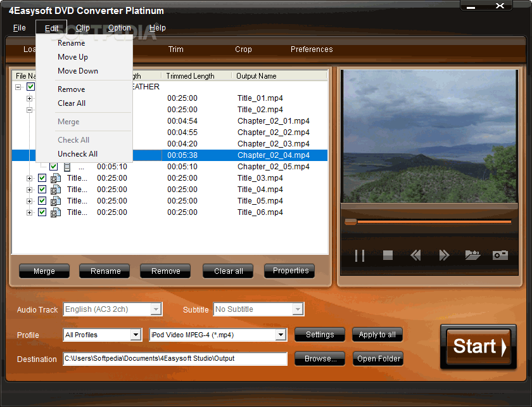Click the Crop toolbar button
This screenshot has width=532, height=407.
pos(243,49)
